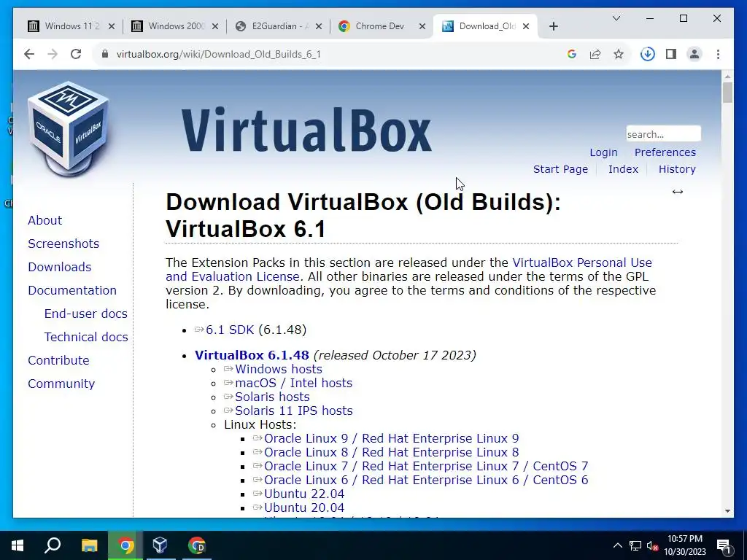Open File Explorer from taskbar
This screenshot has height=560, width=747.
click(x=89, y=545)
